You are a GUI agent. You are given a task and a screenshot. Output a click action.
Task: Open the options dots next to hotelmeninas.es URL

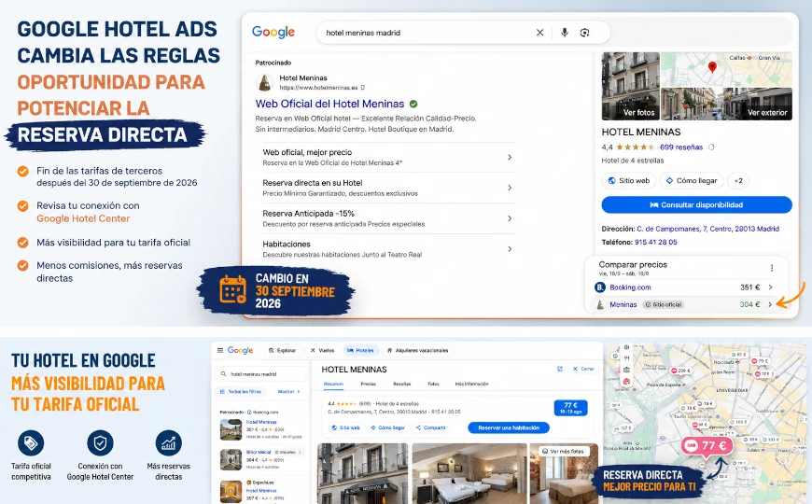click(x=362, y=88)
